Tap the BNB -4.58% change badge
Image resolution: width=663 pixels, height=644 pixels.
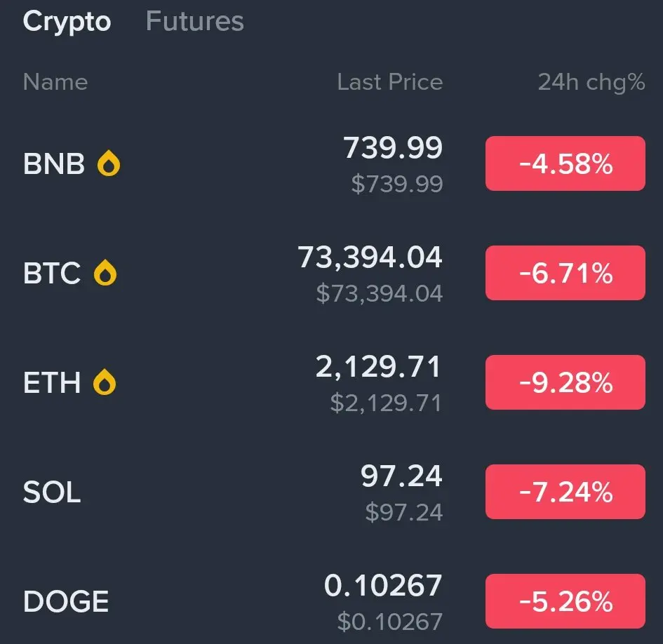[x=565, y=163]
